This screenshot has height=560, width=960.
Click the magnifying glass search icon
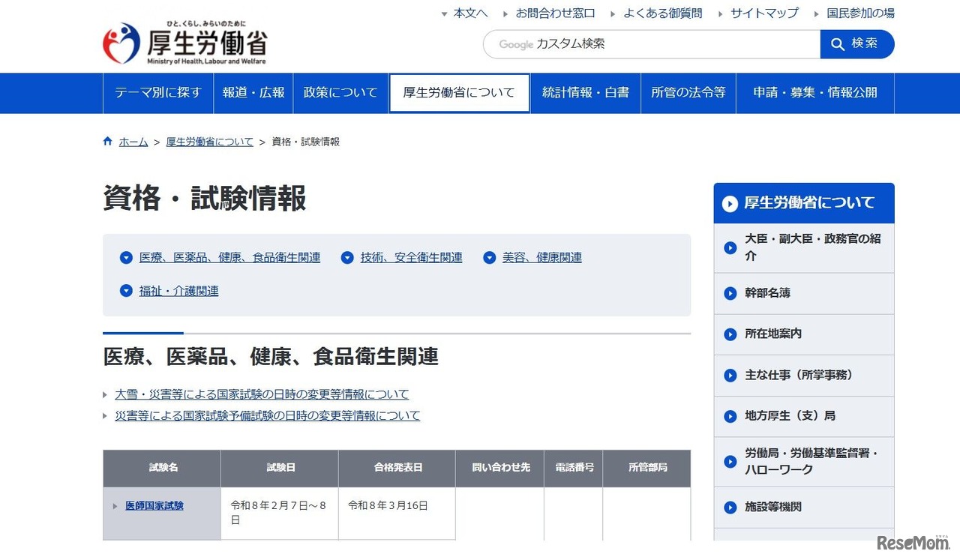point(838,43)
